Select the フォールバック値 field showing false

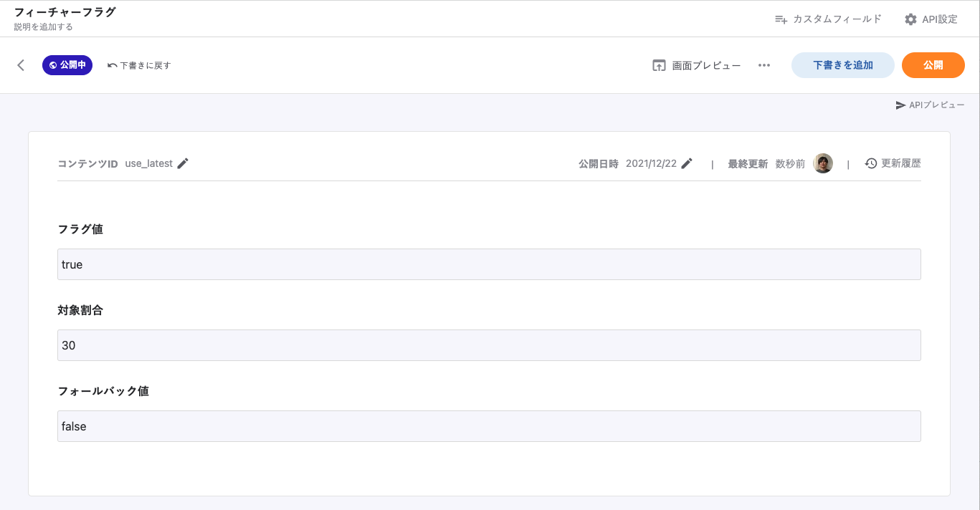point(489,426)
